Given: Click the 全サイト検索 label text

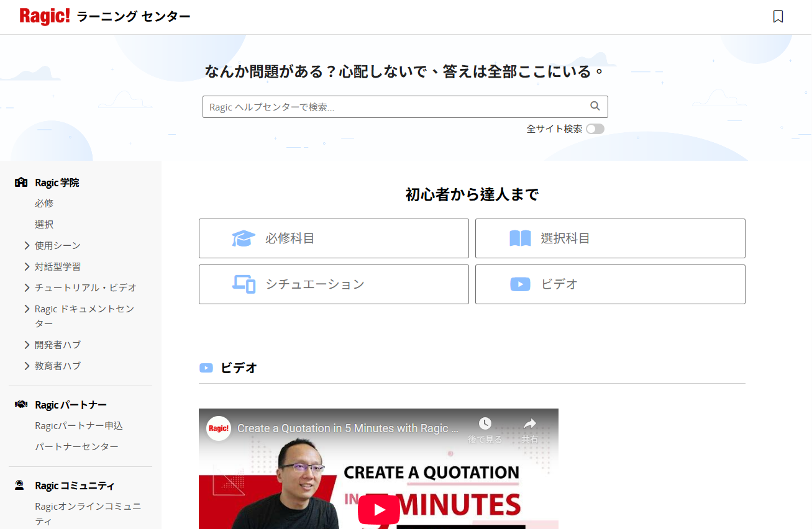Looking at the screenshot, I should pyautogui.click(x=554, y=129).
